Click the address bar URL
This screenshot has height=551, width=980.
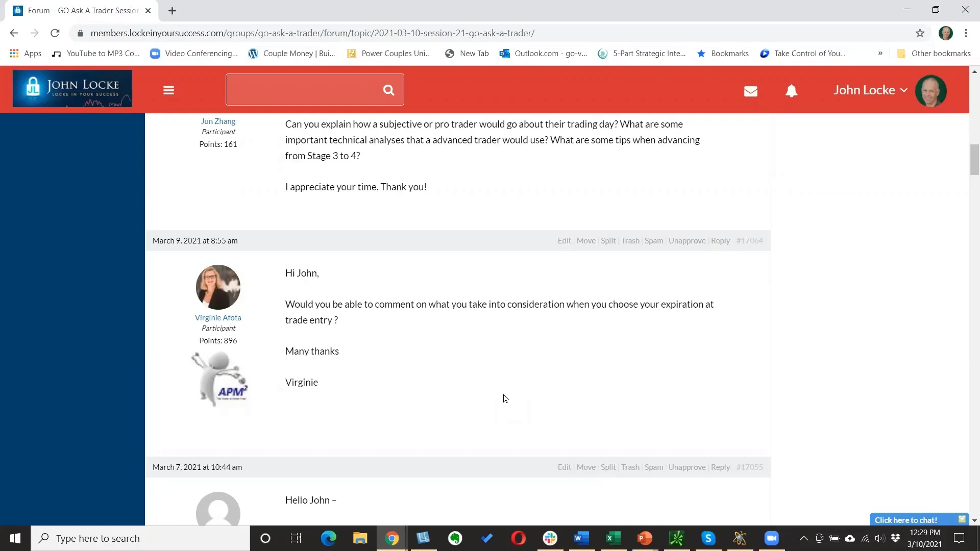[x=312, y=33]
